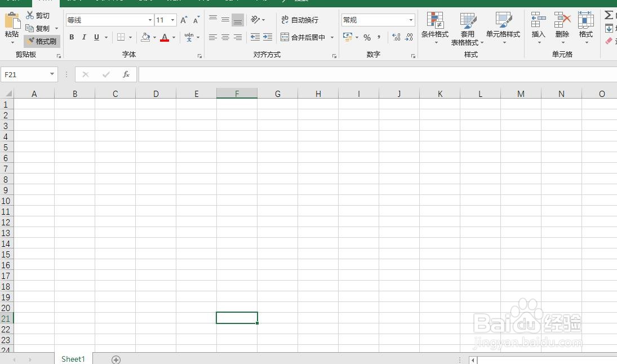Increase font size with large A
Screen dimensions: 617x364
pyautogui.click(x=183, y=20)
